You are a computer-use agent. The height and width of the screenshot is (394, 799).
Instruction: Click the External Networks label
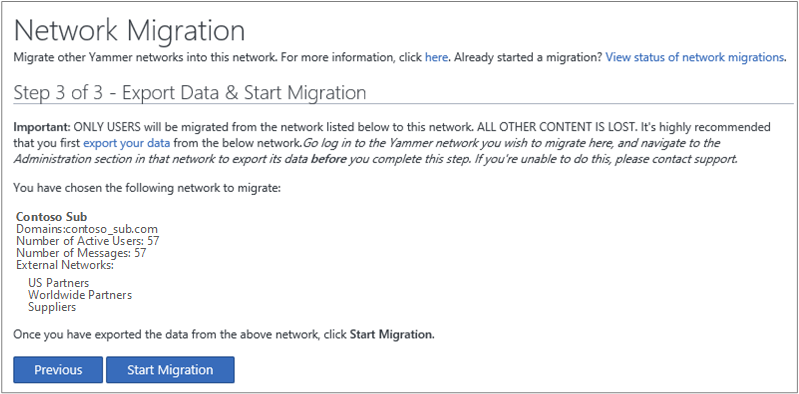pos(65,265)
